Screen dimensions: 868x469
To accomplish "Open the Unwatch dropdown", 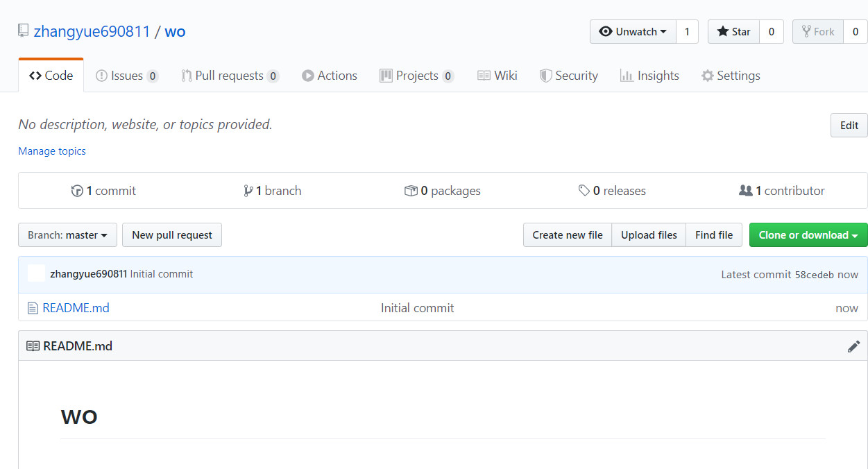I will point(633,32).
